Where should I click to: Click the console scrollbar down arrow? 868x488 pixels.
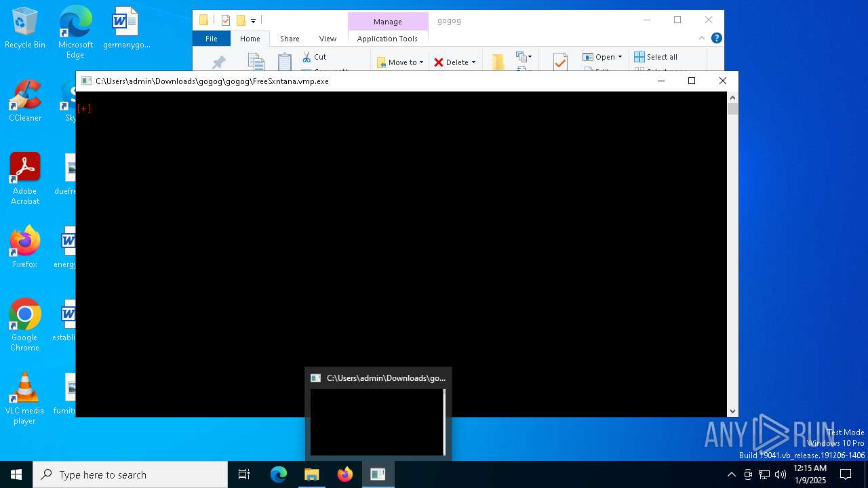(x=732, y=411)
